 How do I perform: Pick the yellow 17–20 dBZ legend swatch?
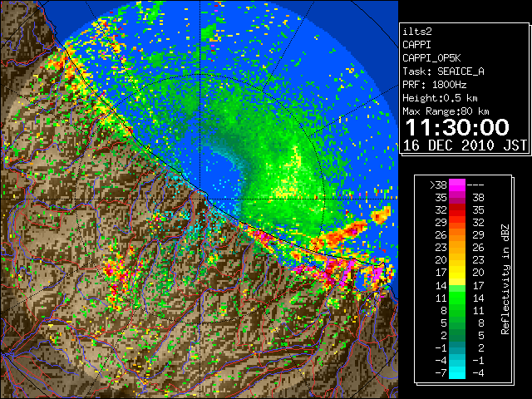click(457, 273)
